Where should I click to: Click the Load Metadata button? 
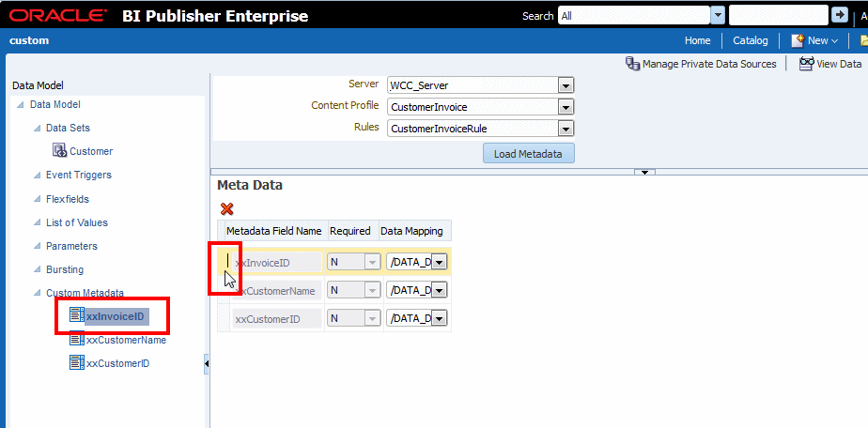coord(528,154)
